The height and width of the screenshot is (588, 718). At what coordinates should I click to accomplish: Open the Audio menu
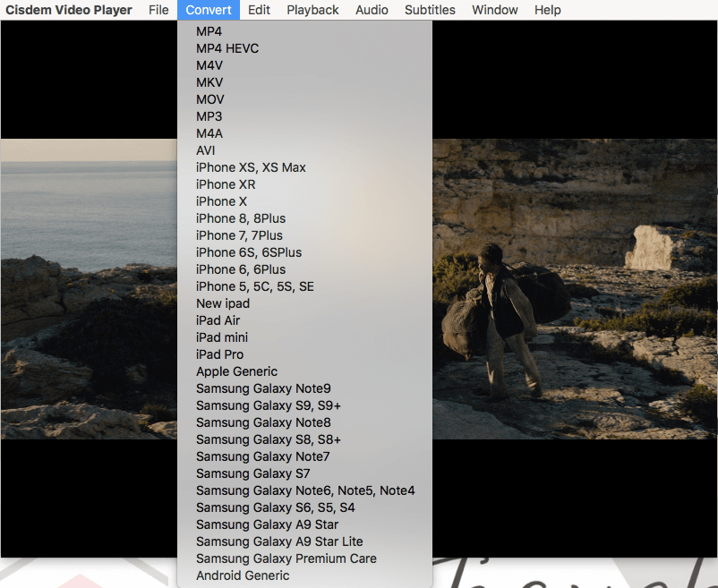[372, 10]
